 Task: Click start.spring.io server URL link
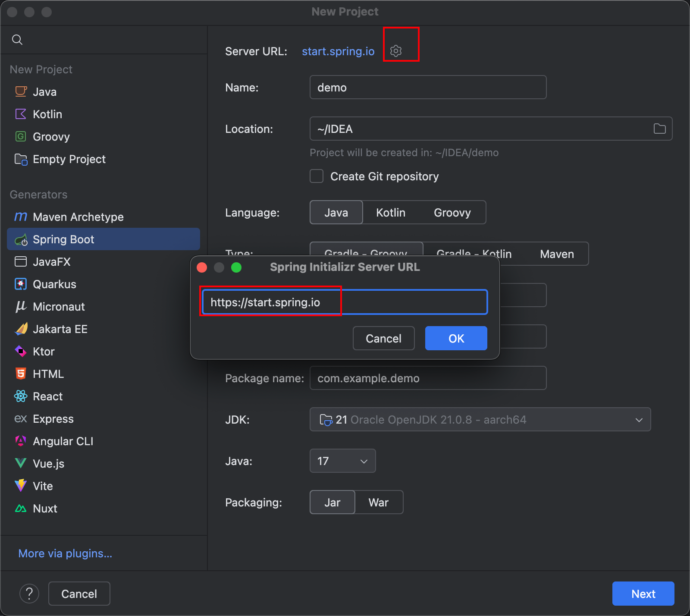338,51
